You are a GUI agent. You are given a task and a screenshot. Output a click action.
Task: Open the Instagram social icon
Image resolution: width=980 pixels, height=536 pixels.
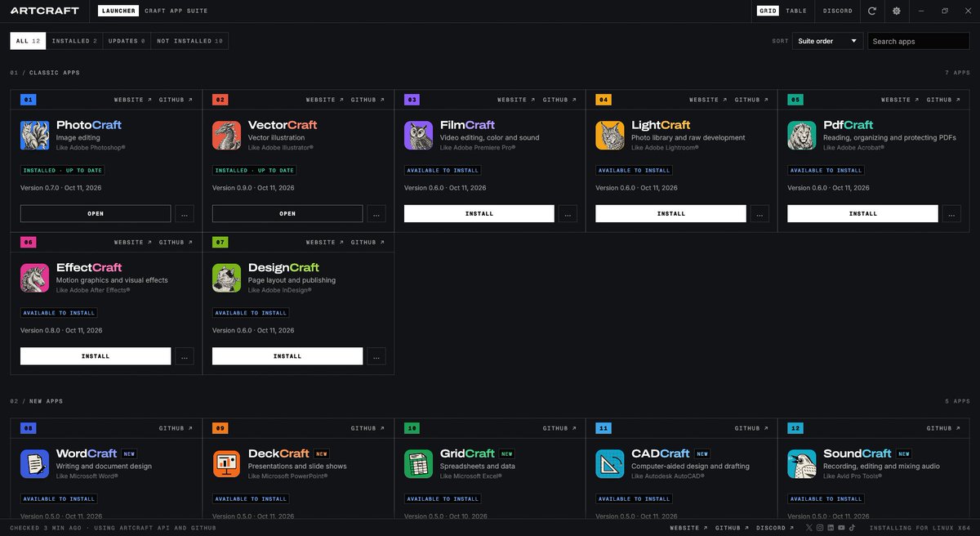tap(820, 528)
